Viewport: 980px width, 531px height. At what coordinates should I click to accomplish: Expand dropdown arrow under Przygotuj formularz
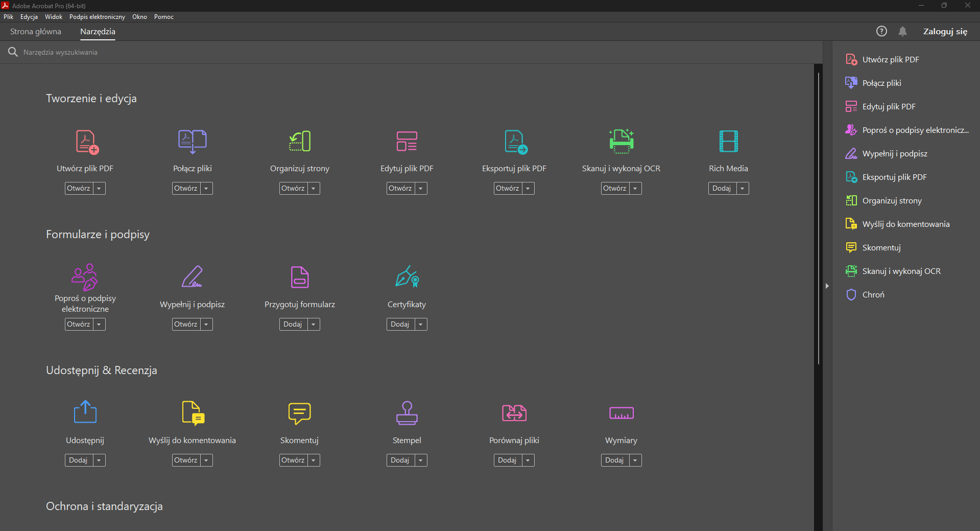point(314,325)
